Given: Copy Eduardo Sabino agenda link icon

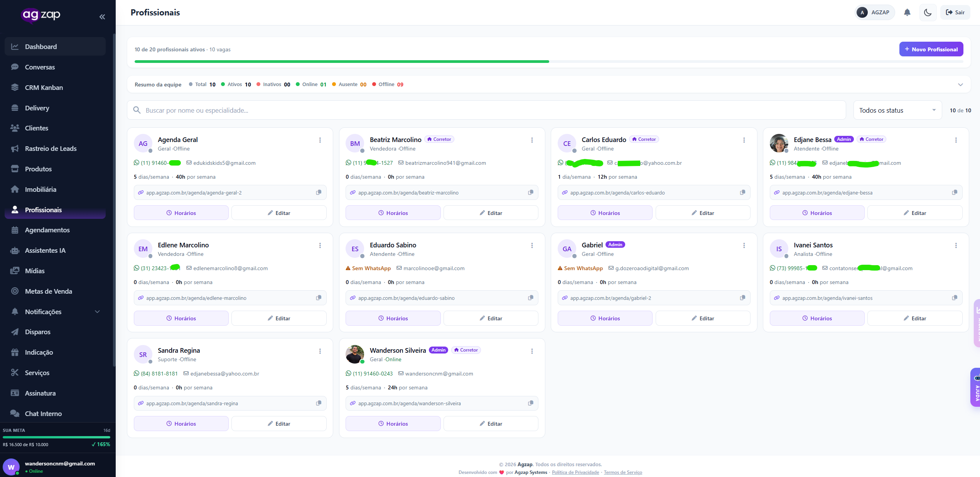Looking at the screenshot, I should 531,298.
